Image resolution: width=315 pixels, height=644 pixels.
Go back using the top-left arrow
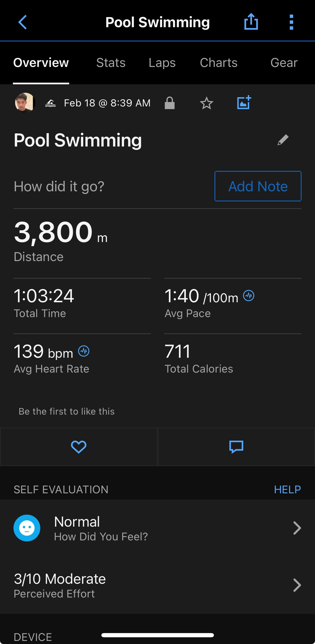point(22,22)
